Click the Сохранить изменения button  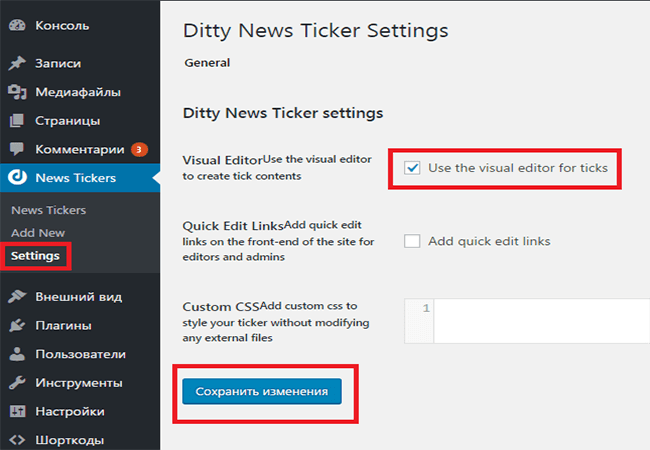pos(262,391)
